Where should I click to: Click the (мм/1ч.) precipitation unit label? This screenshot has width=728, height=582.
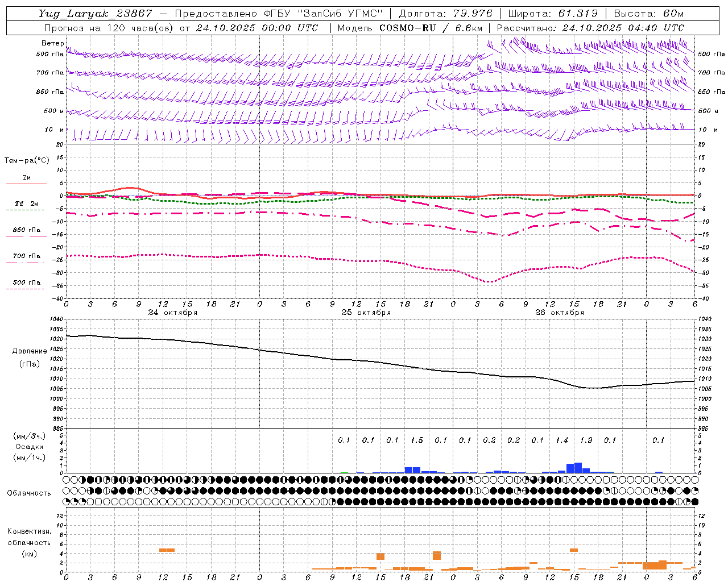tap(29, 458)
